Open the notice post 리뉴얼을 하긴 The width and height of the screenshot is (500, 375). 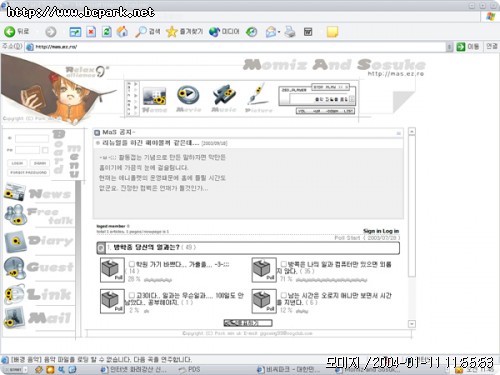tap(150, 143)
